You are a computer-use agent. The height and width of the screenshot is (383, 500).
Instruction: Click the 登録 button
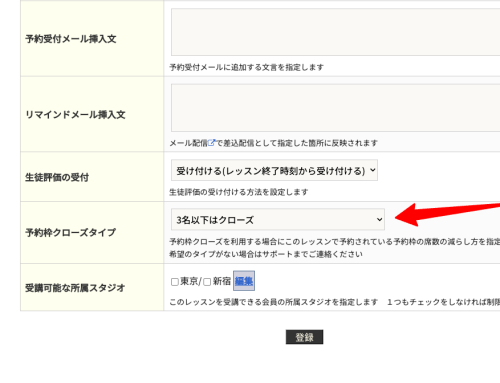pos(304,337)
